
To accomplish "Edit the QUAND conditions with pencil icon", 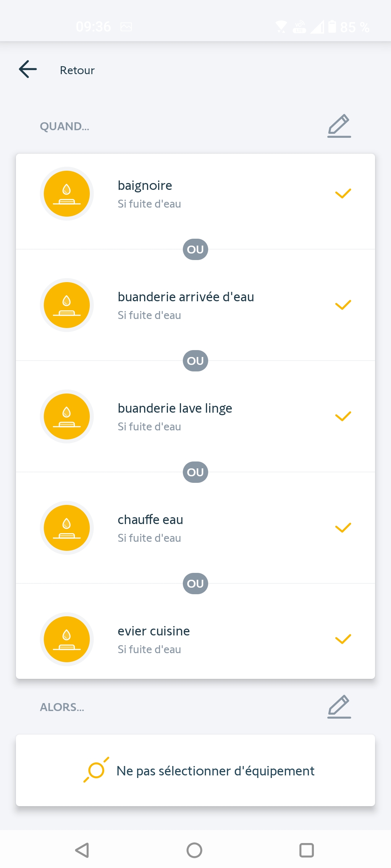I will tap(339, 126).
